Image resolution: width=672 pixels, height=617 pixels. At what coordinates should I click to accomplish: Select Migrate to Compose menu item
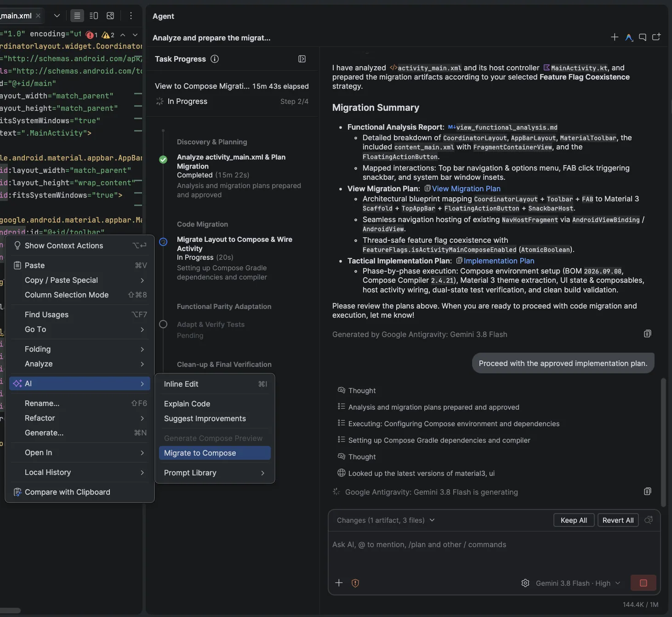click(x=215, y=453)
